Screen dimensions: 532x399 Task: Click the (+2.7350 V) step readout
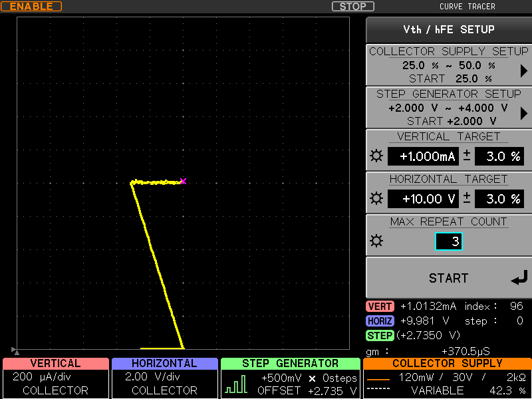point(428,336)
